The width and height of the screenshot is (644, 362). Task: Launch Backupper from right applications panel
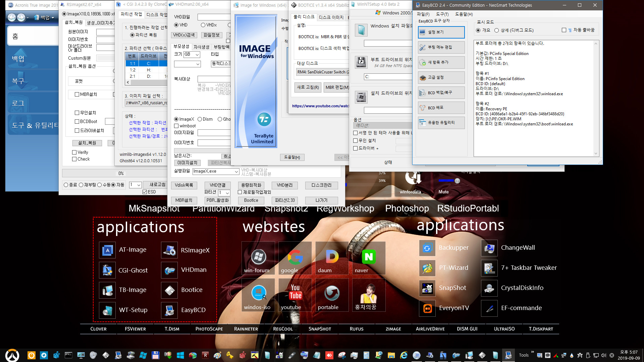click(427, 248)
